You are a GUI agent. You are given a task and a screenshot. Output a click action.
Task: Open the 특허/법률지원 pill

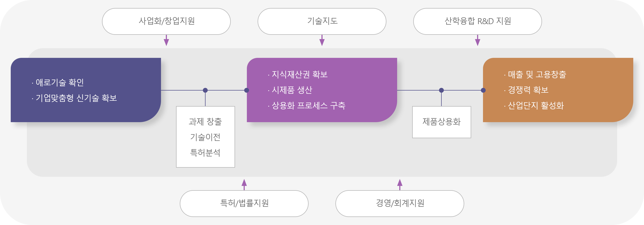tap(244, 204)
